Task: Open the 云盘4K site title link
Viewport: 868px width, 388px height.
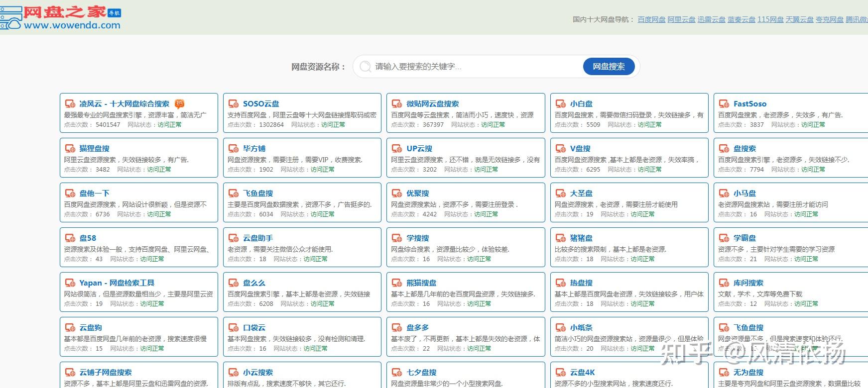Action: coord(582,373)
